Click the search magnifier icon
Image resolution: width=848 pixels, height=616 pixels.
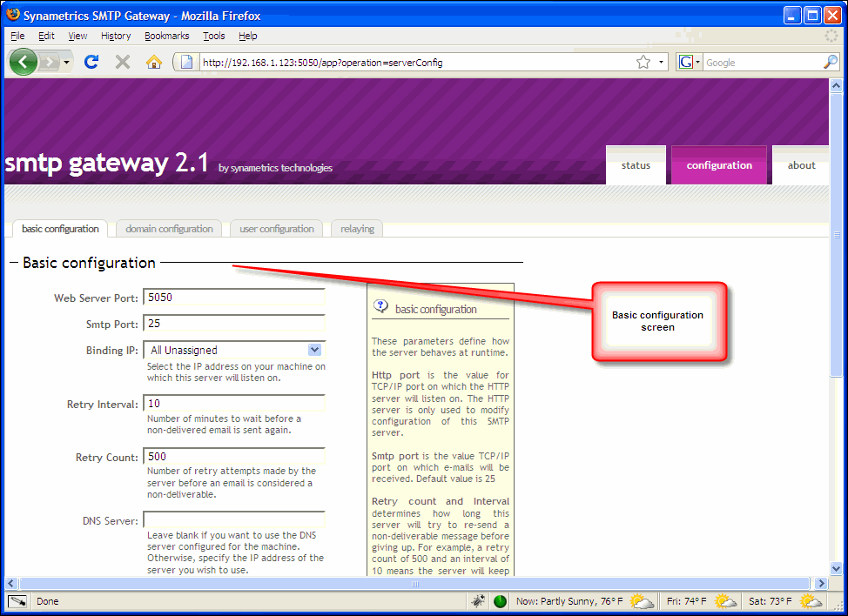pos(831,62)
